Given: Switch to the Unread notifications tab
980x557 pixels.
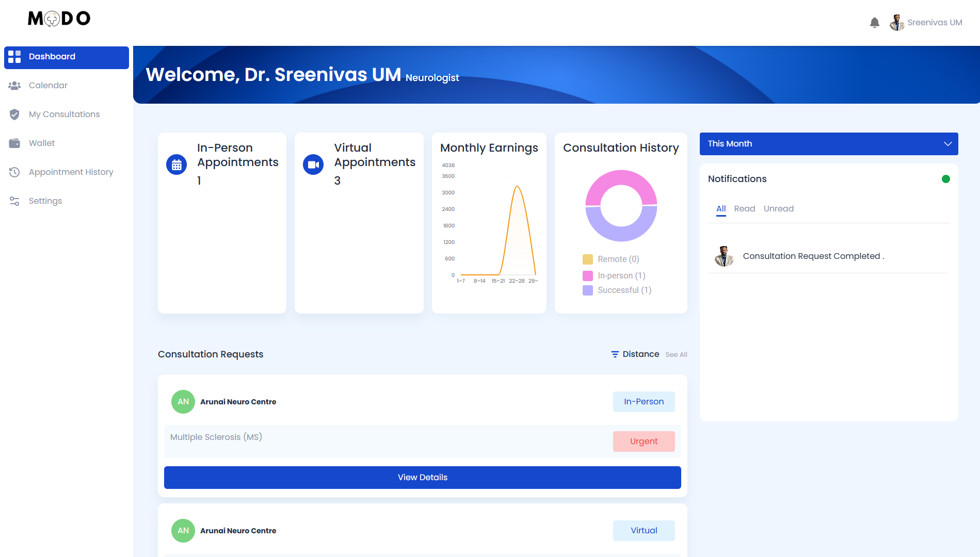Looking at the screenshot, I should pyautogui.click(x=778, y=209).
